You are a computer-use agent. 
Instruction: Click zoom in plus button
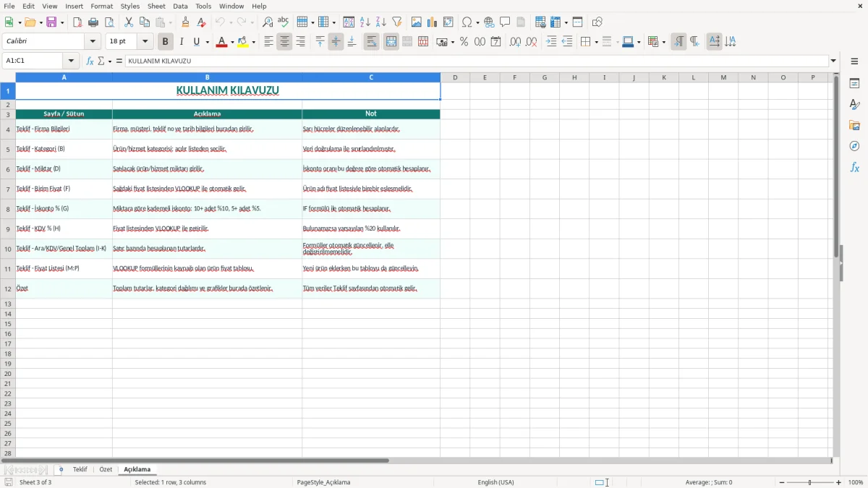839,482
